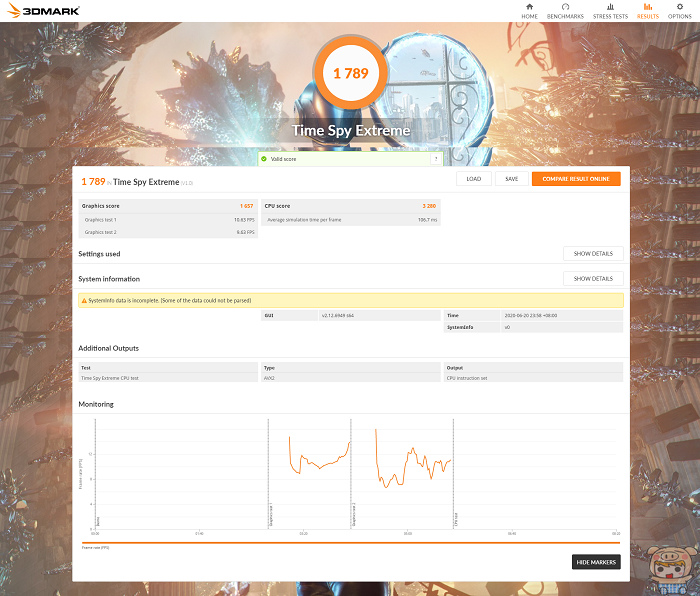
Task: Open Stress Tests via bar chart icon
Action: pyautogui.click(x=610, y=7)
